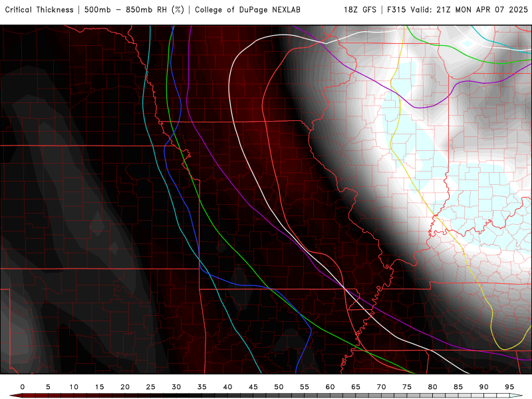
Task: Click the colorbar scale label "0"
Action: pos(23,387)
